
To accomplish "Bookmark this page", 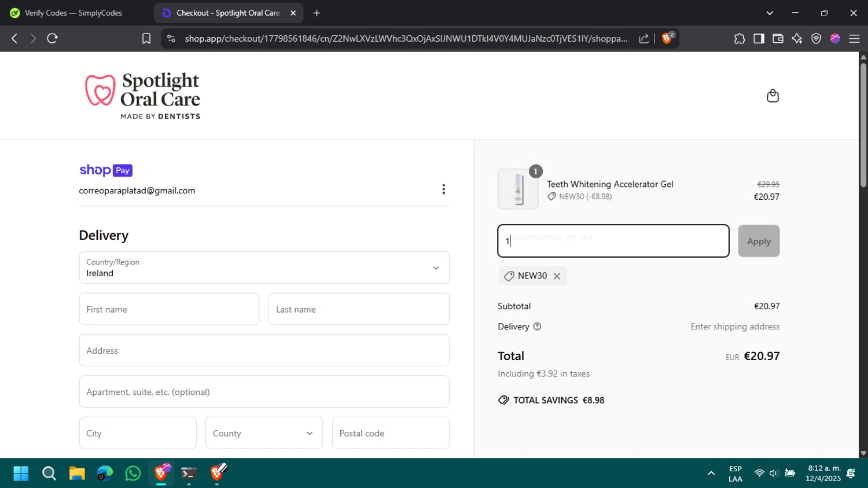I will click(x=146, y=38).
